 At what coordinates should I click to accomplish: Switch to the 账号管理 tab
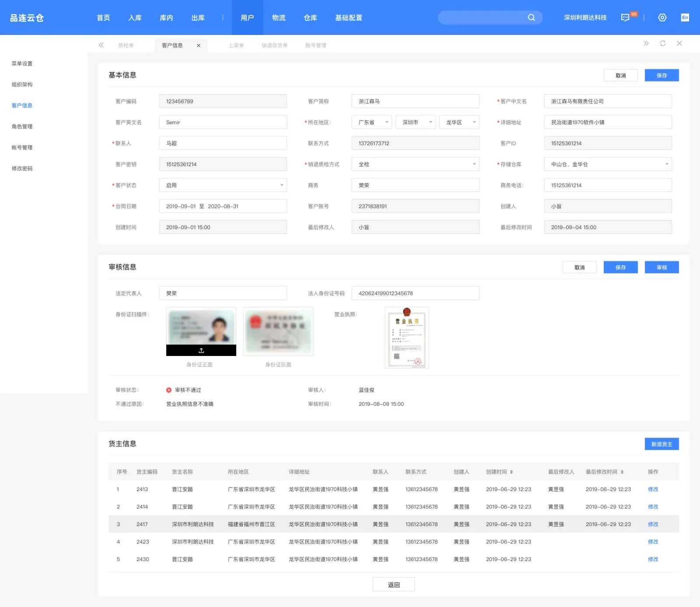coord(316,45)
